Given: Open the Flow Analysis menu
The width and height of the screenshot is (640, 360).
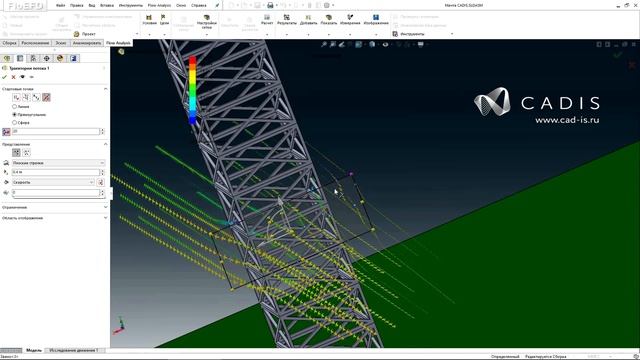Looking at the screenshot, I should 159,5.
